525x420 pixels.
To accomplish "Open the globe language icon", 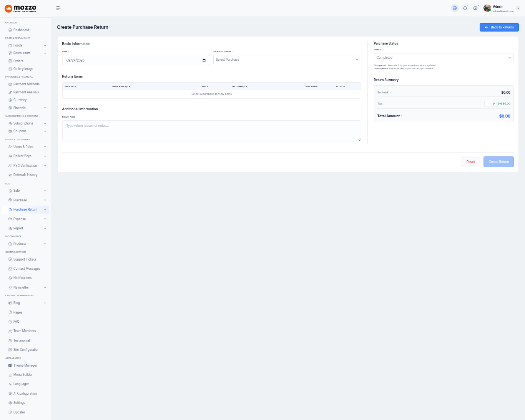I will pyautogui.click(x=455, y=8).
